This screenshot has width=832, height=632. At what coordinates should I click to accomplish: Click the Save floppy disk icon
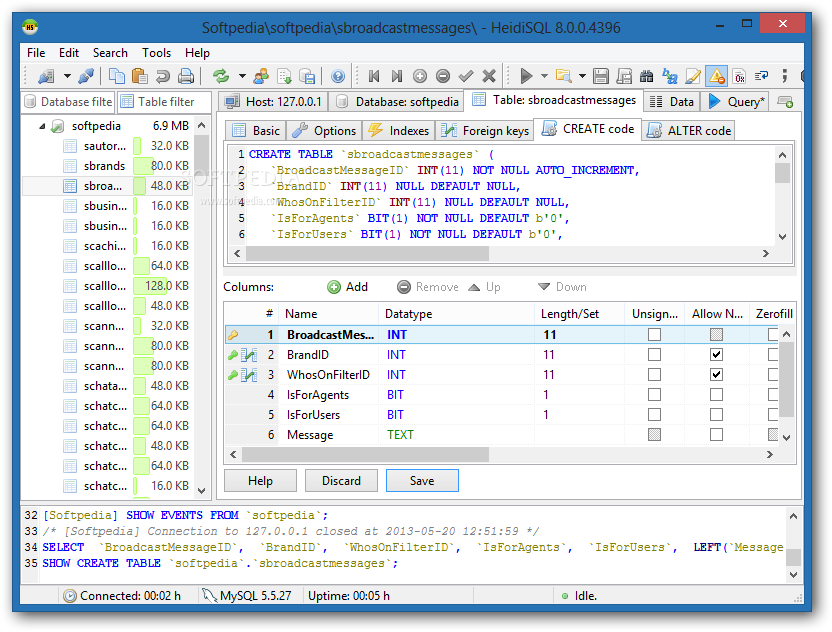click(x=601, y=76)
